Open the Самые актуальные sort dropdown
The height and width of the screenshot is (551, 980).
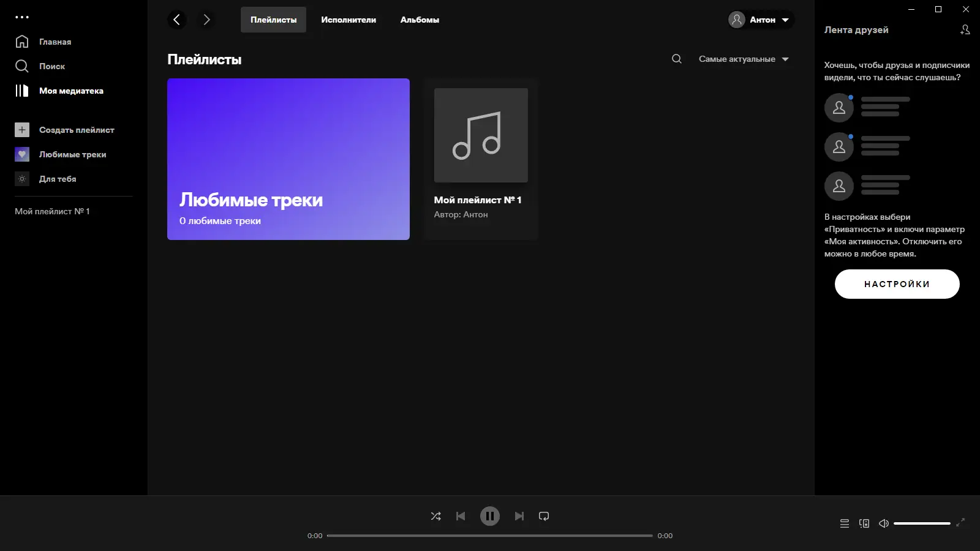coord(743,59)
